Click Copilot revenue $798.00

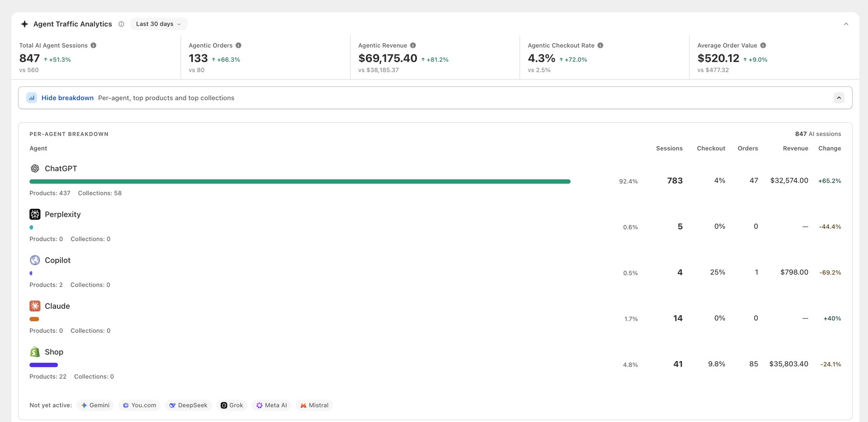pyautogui.click(x=794, y=272)
